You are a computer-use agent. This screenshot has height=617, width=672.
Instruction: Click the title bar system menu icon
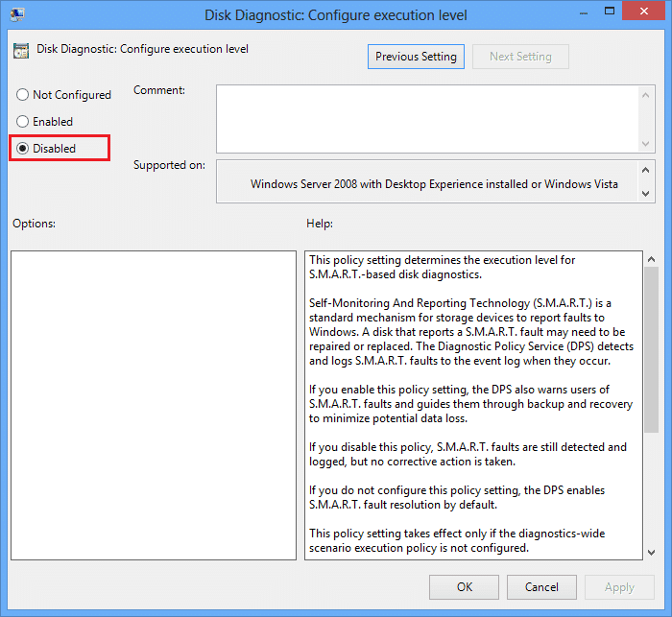(17, 14)
